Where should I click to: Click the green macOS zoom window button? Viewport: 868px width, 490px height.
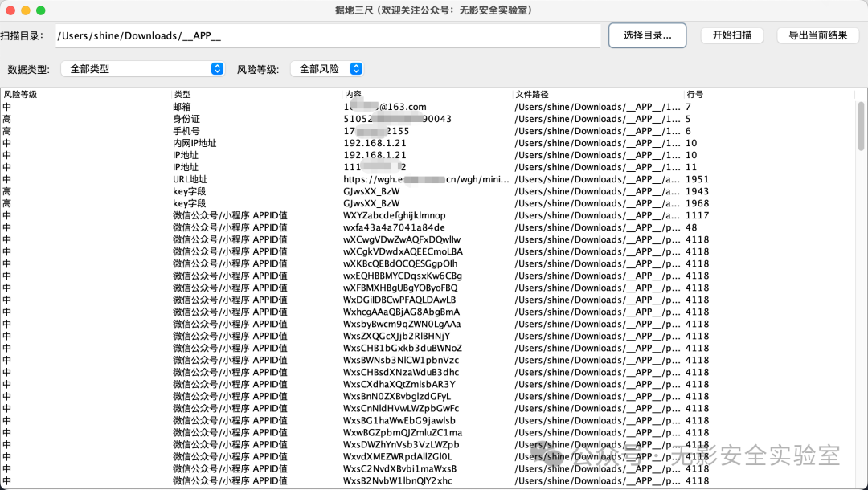41,10
